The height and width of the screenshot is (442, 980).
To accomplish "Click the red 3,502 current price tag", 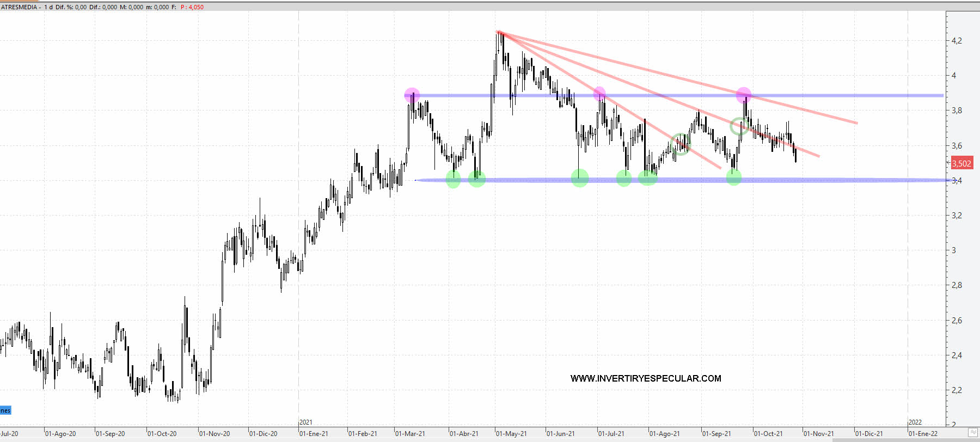I will coord(961,163).
